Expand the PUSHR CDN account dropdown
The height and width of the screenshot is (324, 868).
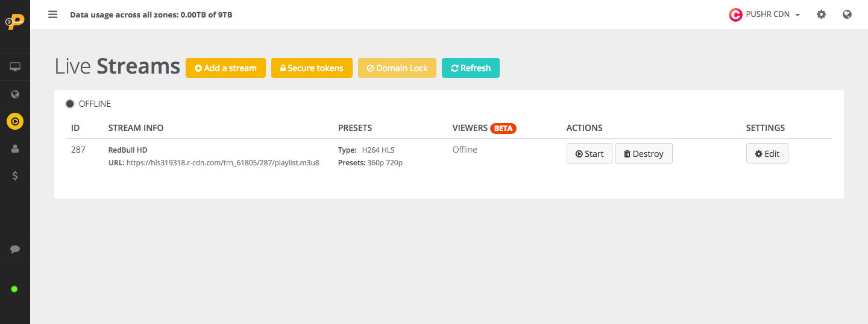tap(764, 14)
